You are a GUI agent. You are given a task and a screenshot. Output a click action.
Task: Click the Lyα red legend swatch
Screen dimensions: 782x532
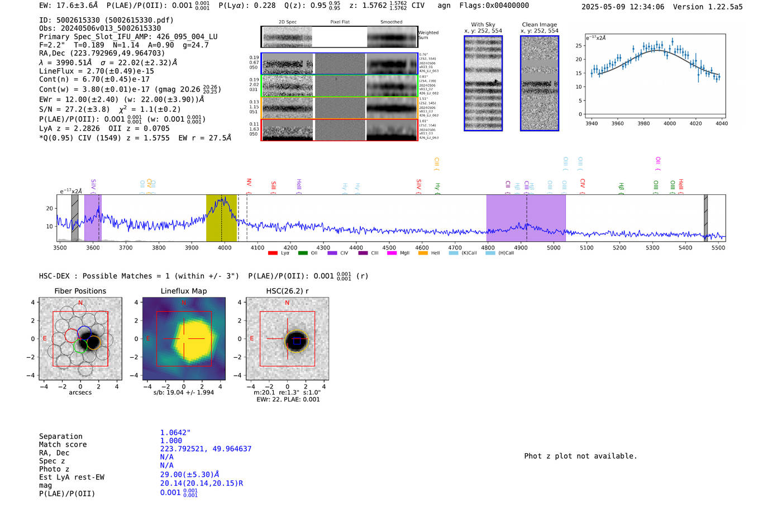coord(273,253)
